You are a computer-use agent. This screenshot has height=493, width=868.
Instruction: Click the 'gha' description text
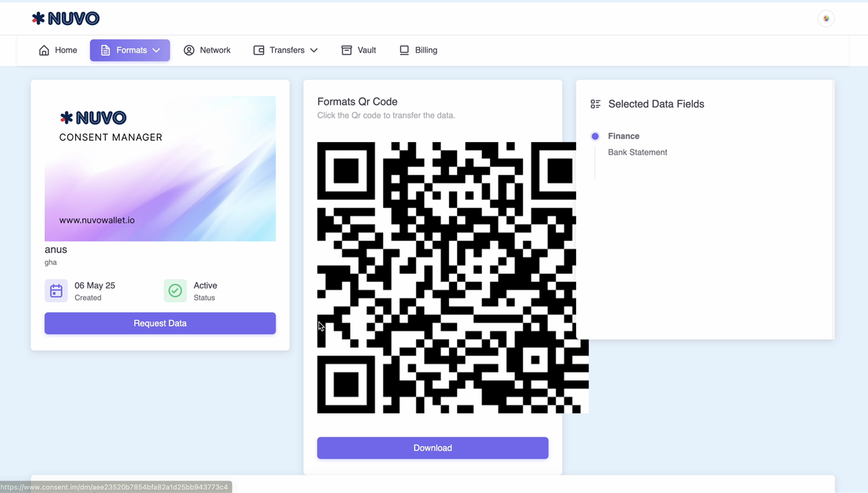tap(51, 262)
